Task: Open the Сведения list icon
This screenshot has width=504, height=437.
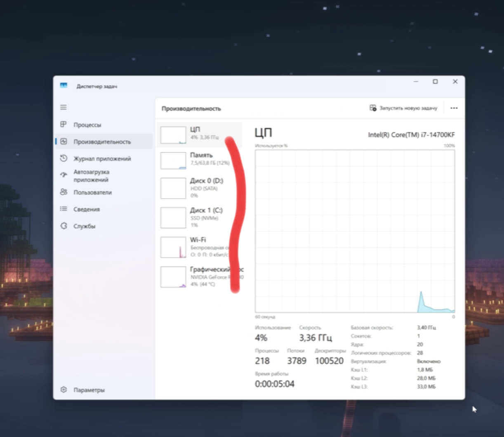Action: click(x=64, y=209)
